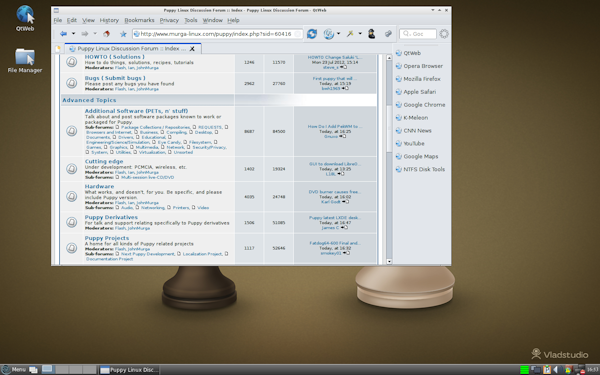Open the HOWTO ( Solutions ) forum
The width and height of the screenshot is (600, 375).
(x=115, y=57)
